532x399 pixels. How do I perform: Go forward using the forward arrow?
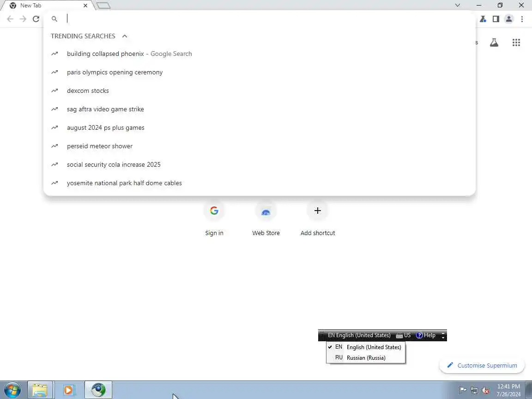(23, 19)
